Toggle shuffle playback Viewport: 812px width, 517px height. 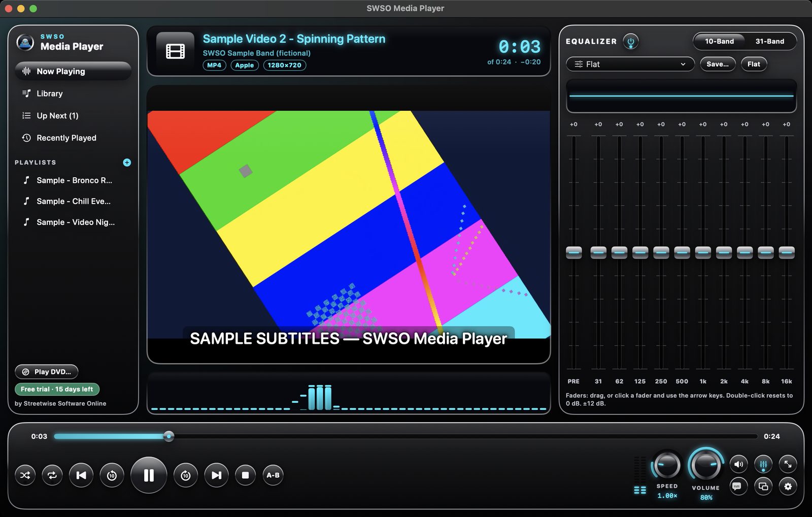25,475
